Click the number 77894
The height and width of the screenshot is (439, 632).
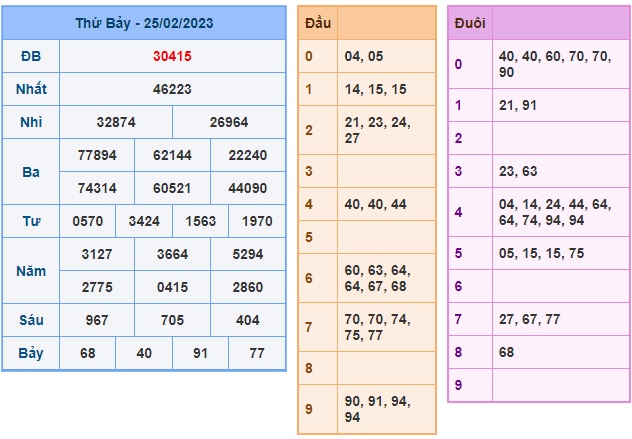tap(97, 155)
